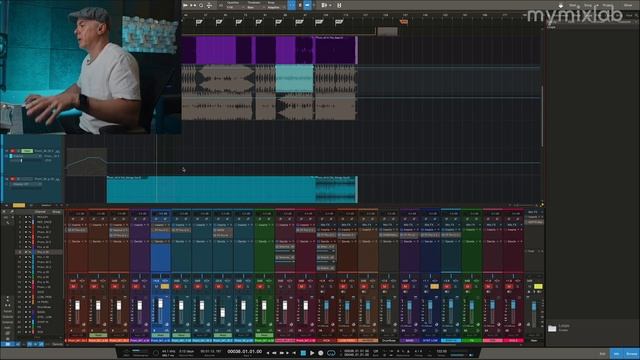Toggle visibility dot for the first channel list row

(26, 218)
